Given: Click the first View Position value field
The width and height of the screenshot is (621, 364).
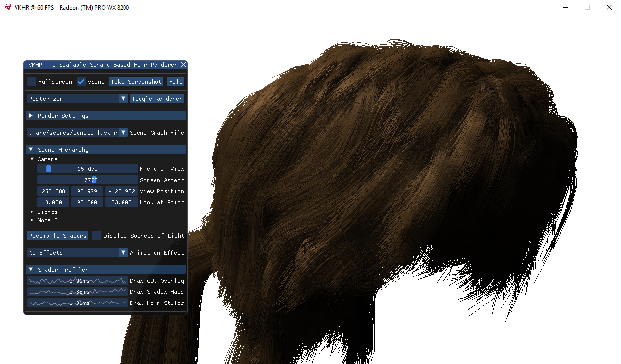Looking at the screenshot, I should coord(53,191).
